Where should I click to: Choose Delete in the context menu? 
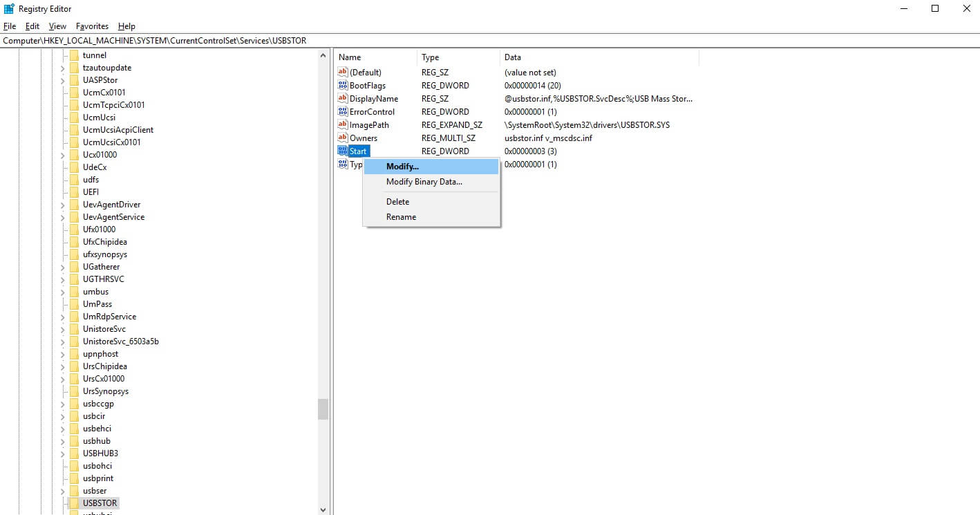pyautogui.click(x=431, y=202)
